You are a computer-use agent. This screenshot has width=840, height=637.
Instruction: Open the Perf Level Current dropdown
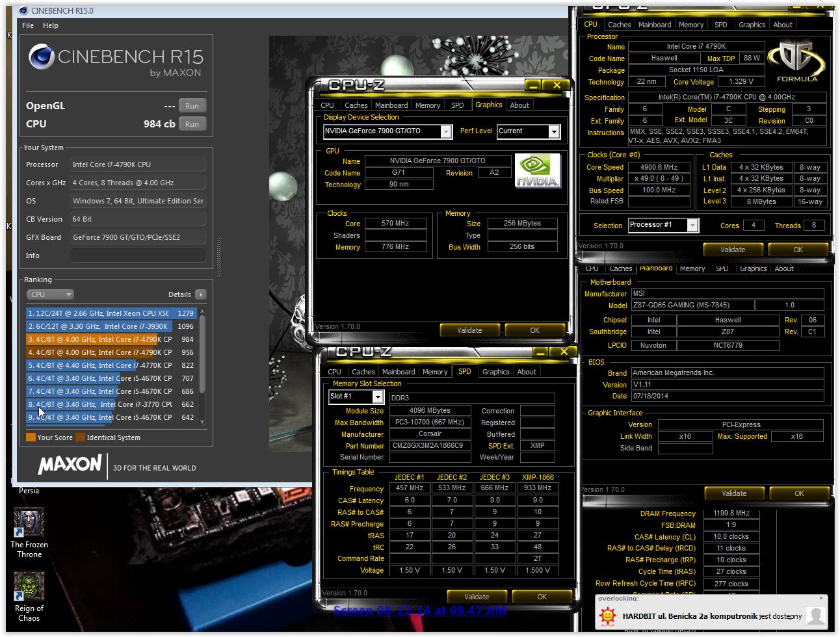[554, 131]
